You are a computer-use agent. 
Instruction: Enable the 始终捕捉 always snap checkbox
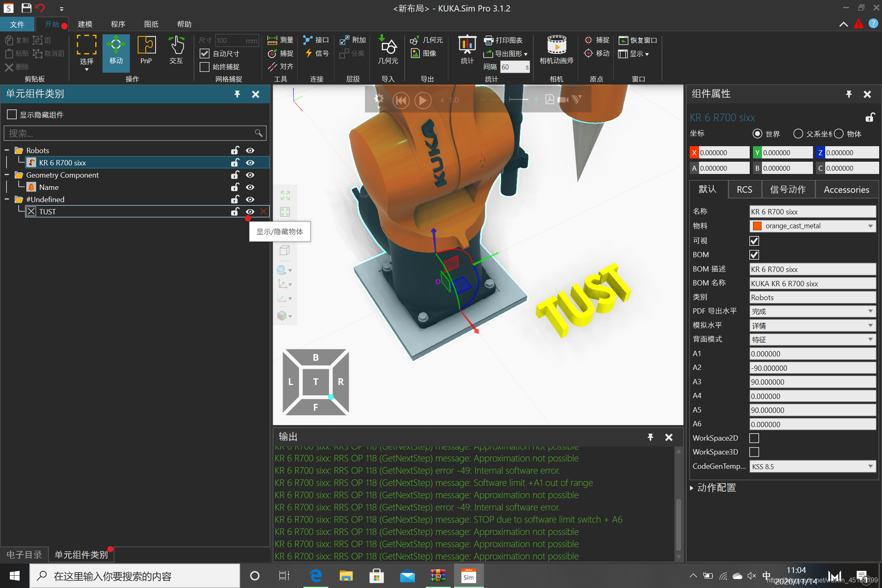point(205,67)
